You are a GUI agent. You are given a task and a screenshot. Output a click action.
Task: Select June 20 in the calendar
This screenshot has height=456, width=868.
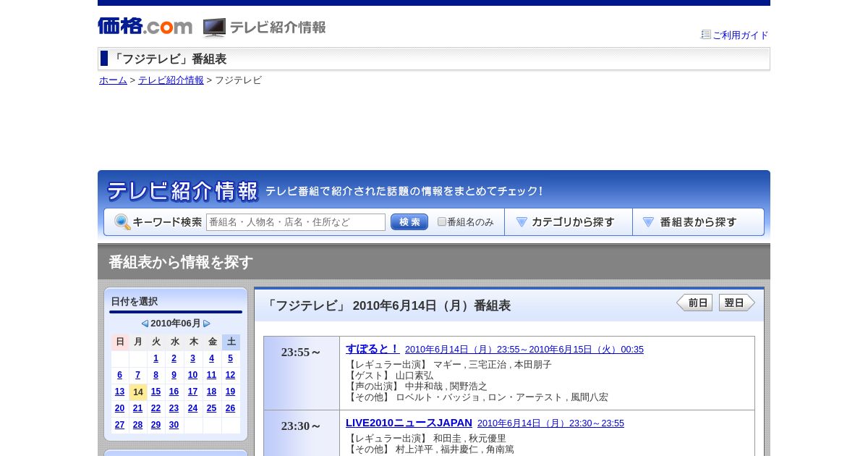(119, 408)
